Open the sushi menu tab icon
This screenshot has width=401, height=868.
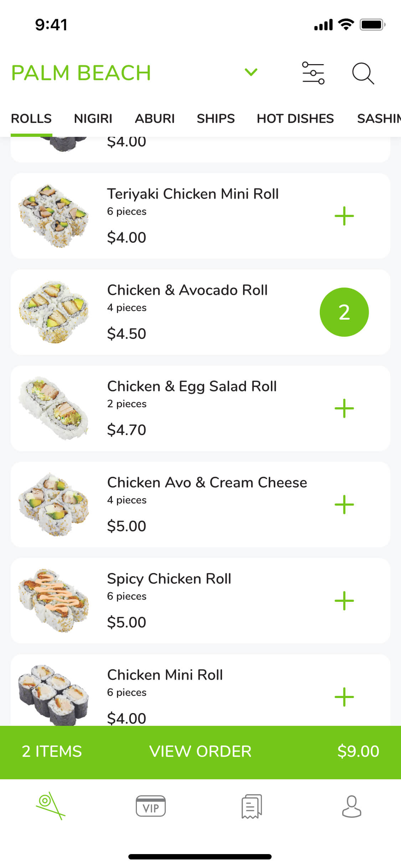point(50,806)
